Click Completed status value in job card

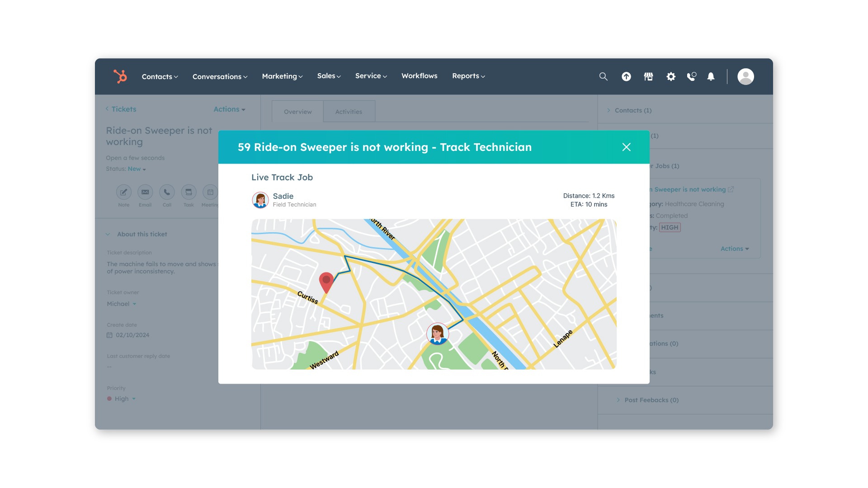pos(671,216)
